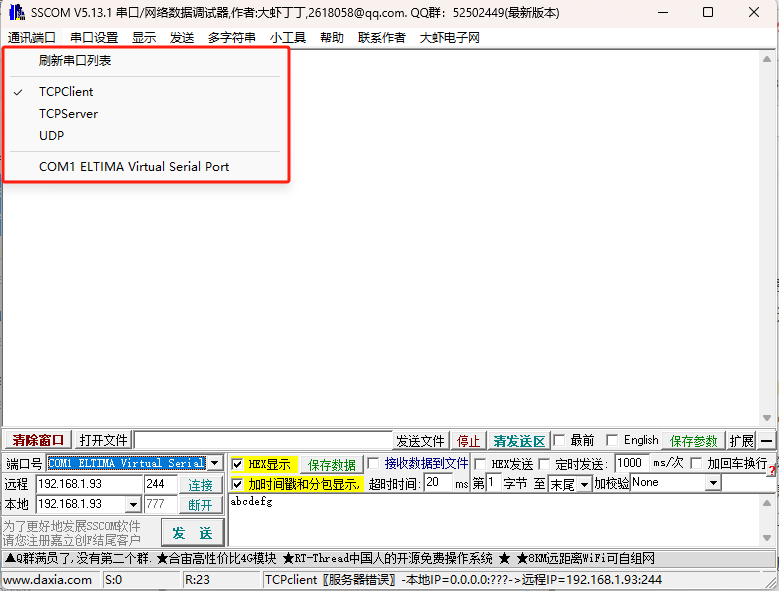
Task: Click the 第 byte index field
Action: pos(492,483)
